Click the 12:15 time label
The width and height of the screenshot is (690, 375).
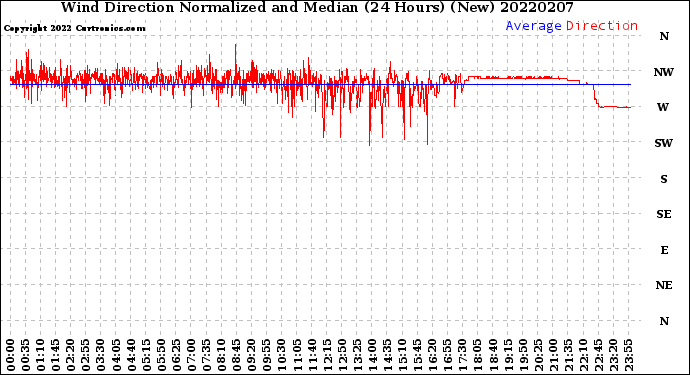pos(327,355)
